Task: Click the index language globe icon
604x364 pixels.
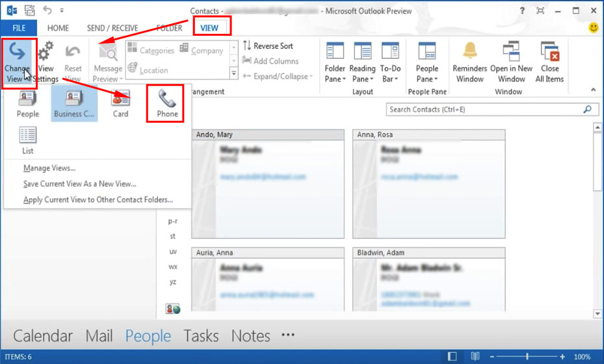Action: (173, 309)
